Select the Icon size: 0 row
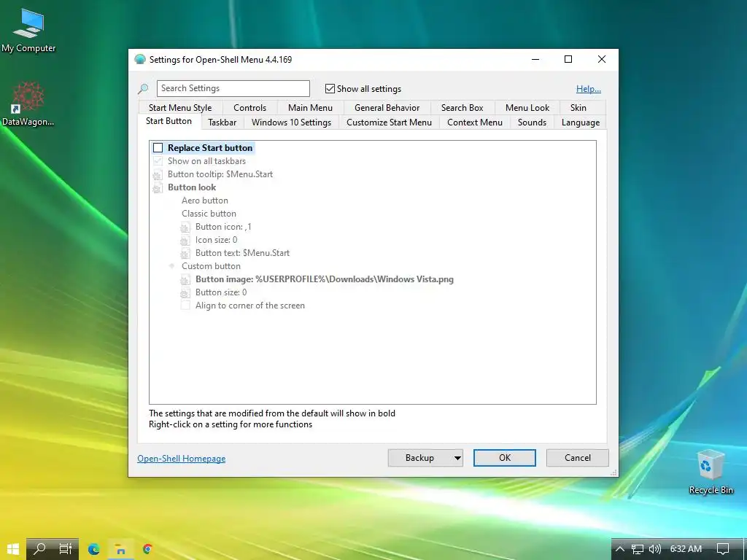747x560 pixels. [216, 240]
